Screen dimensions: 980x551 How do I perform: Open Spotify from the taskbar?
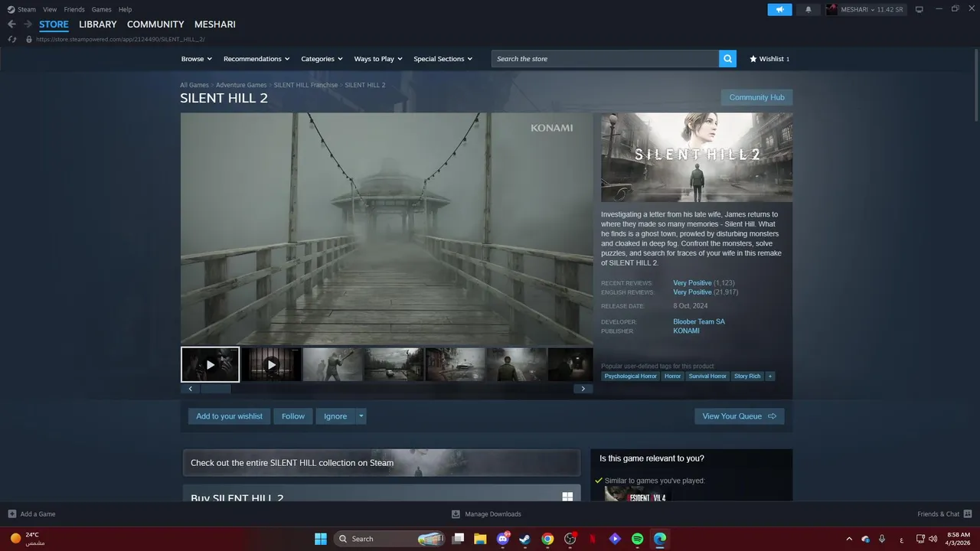[x=638, y=539]
